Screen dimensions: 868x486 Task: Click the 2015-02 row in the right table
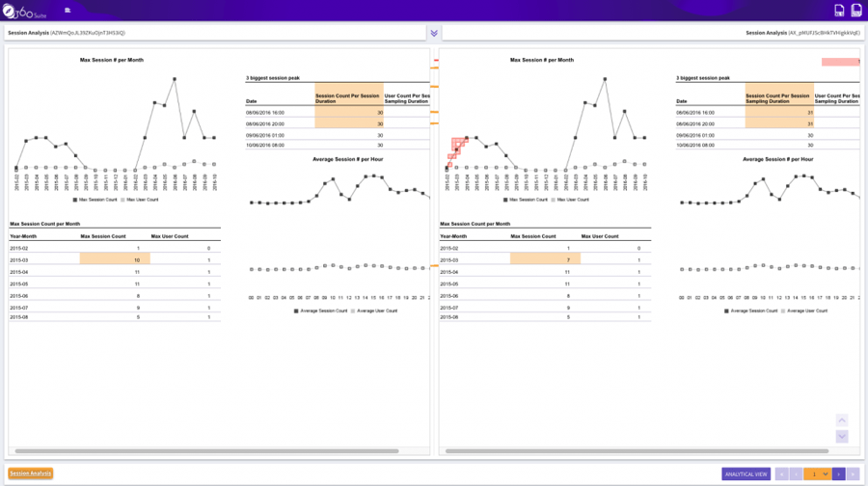(x=545, y=248)
